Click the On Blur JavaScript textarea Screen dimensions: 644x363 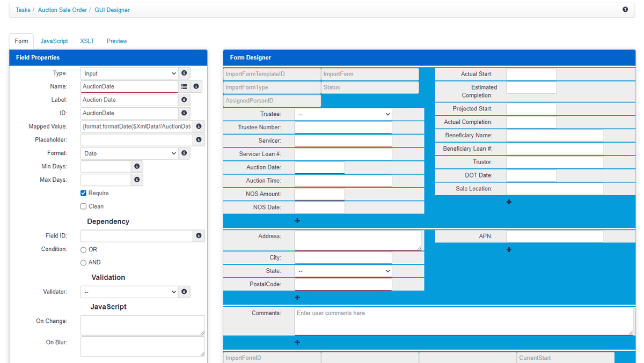(x=143, y=346)
